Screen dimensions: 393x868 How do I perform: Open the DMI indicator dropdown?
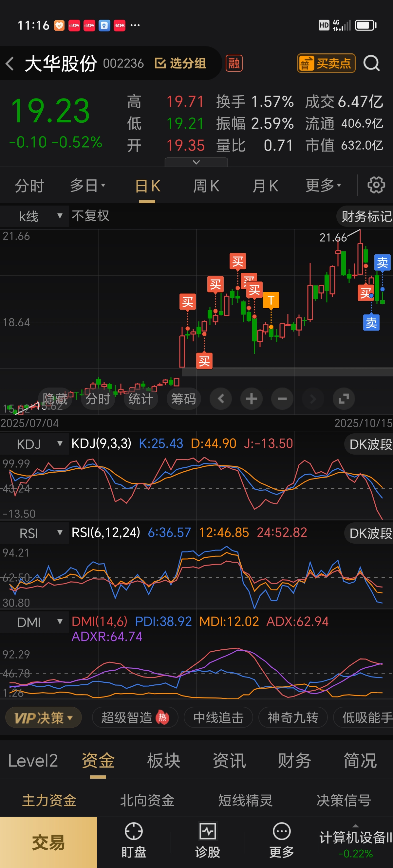pos(34,622)
